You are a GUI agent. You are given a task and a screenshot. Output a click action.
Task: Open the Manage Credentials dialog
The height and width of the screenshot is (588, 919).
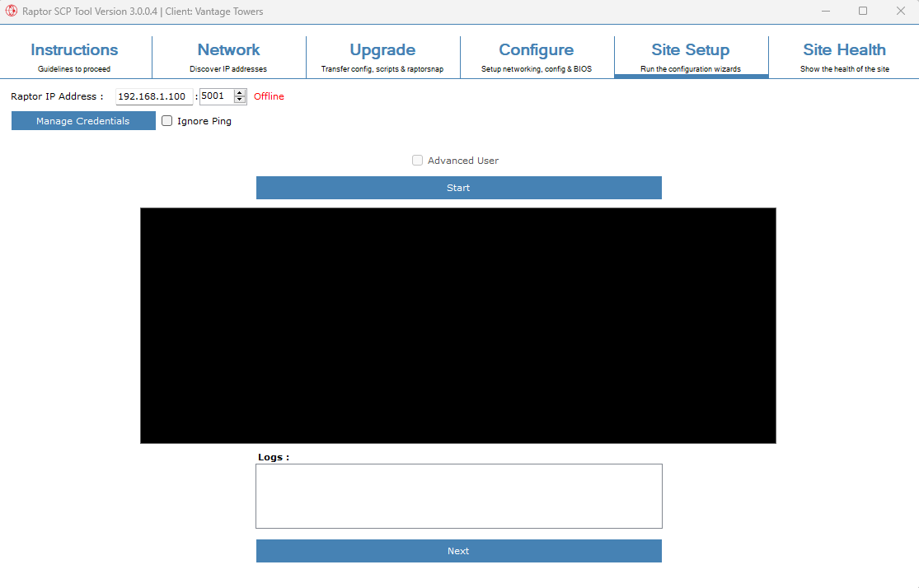pyautogui.click(x=82, y=120)
